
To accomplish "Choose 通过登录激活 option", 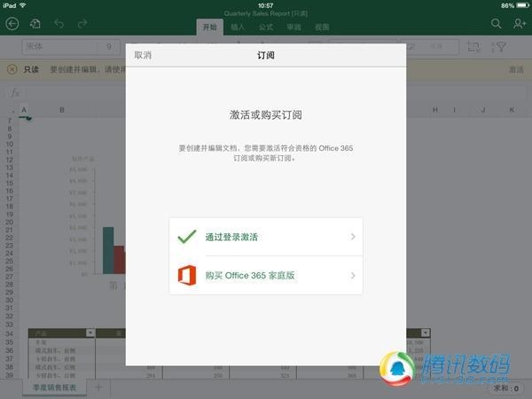I will (266, 237).
